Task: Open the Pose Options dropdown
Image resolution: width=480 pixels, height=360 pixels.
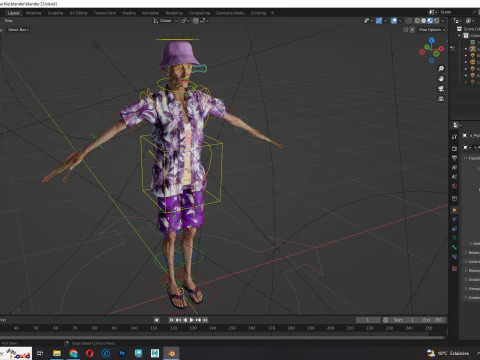Action: (432, 30)
